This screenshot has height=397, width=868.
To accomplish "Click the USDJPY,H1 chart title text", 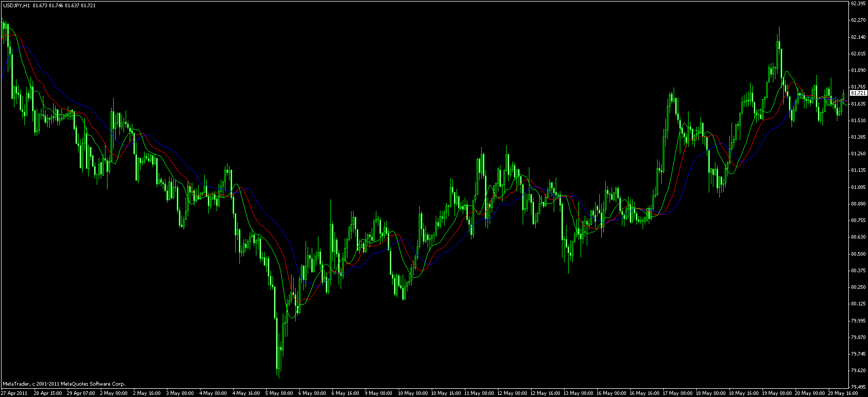I will click(16, 5).
